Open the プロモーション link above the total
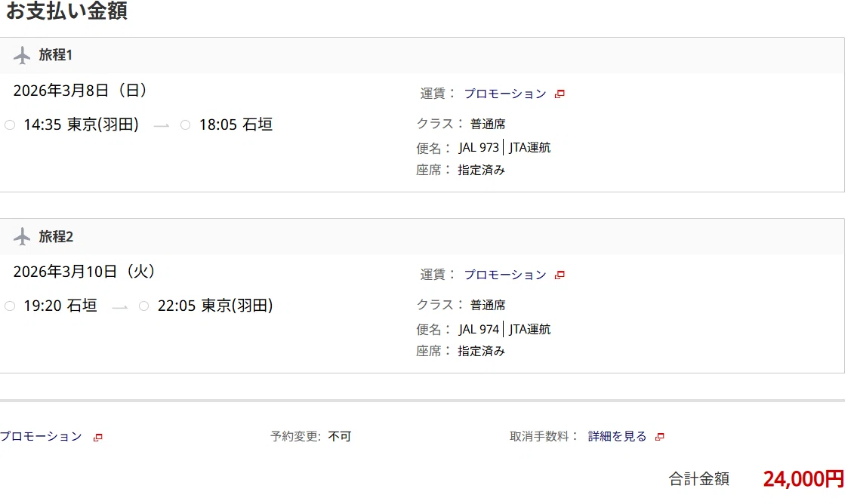 tap(41, 437)
